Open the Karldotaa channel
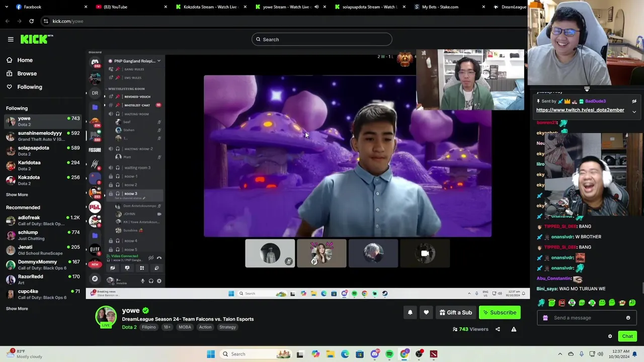Image resolution: width=644 pixels, height=362 pixels. [x=43, y=165]
